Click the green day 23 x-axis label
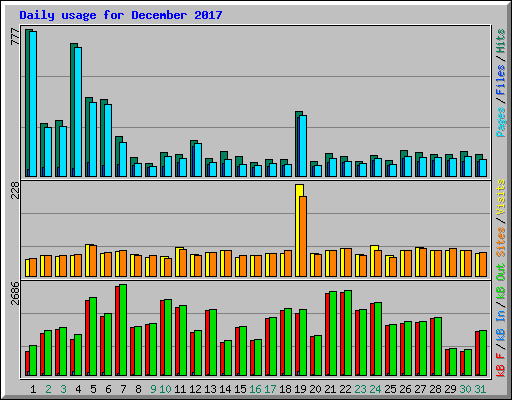 [x=360, y=389]
